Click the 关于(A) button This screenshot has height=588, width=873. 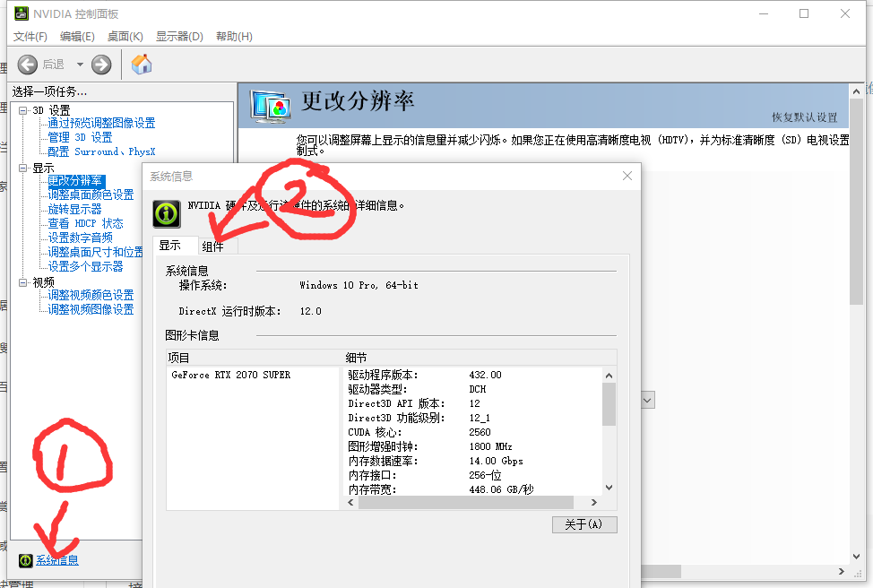coord(584,524)
